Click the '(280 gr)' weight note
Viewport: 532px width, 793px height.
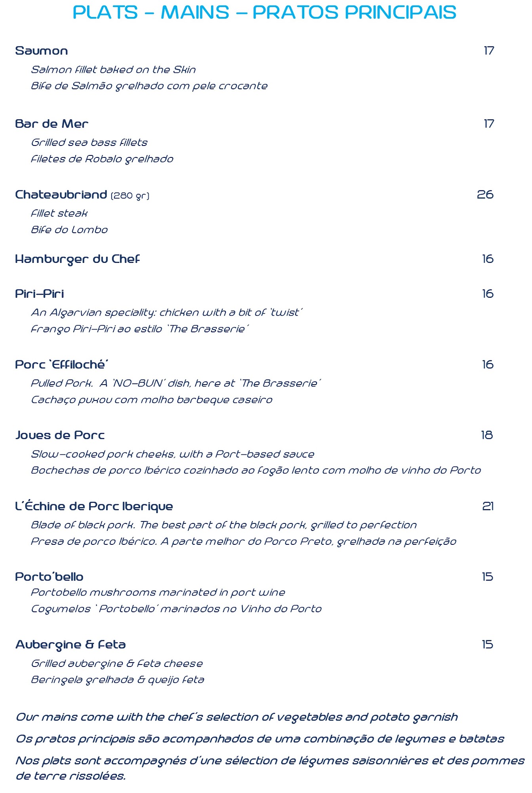tap(130, 196)
